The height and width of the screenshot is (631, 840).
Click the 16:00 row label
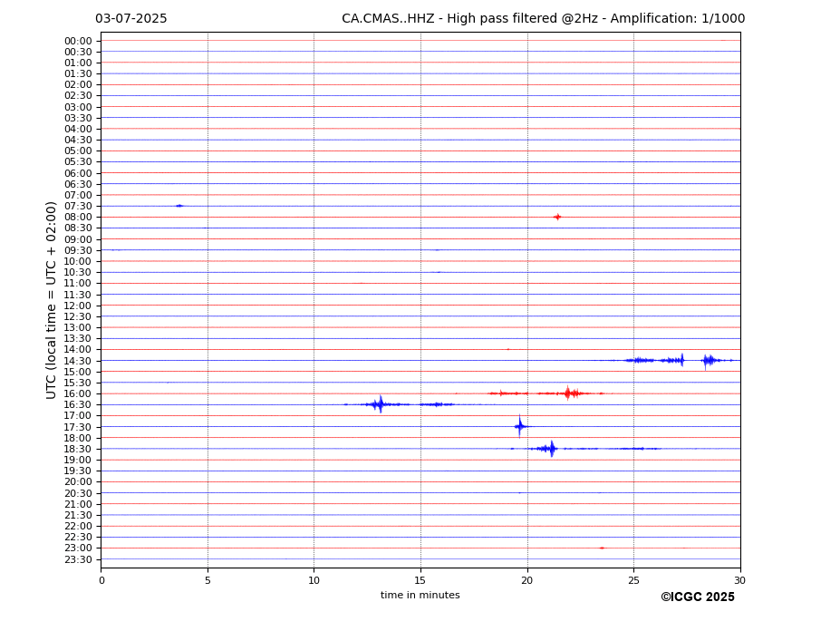78,393
